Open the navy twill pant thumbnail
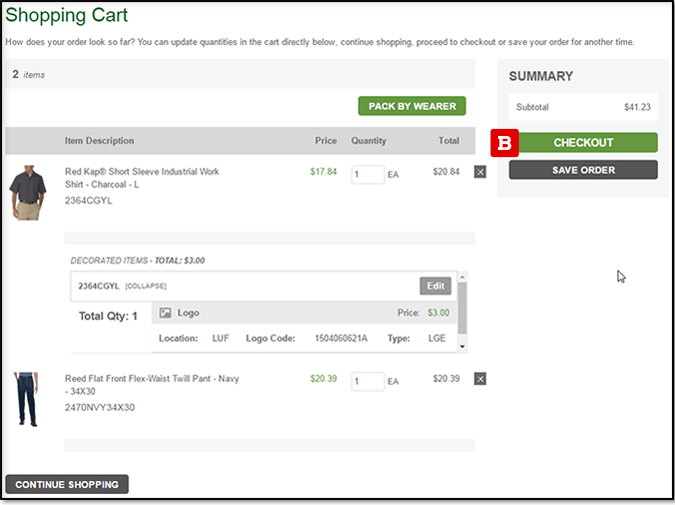 pos(25,400)
